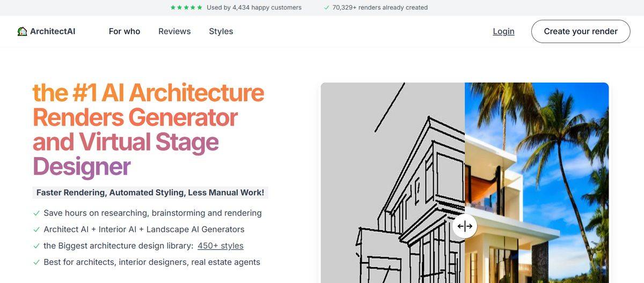The height and width of the screenshot is (283, 644).
Task: Click the ArchitectAI house logo icon
Action: tap(22, 32)
